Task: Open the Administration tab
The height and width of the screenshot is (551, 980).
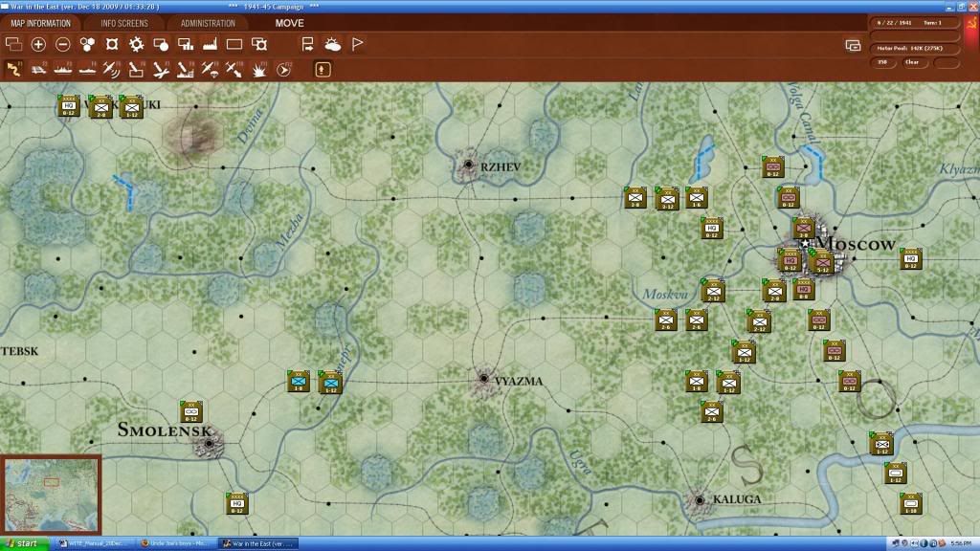Action: pos(208,23)
